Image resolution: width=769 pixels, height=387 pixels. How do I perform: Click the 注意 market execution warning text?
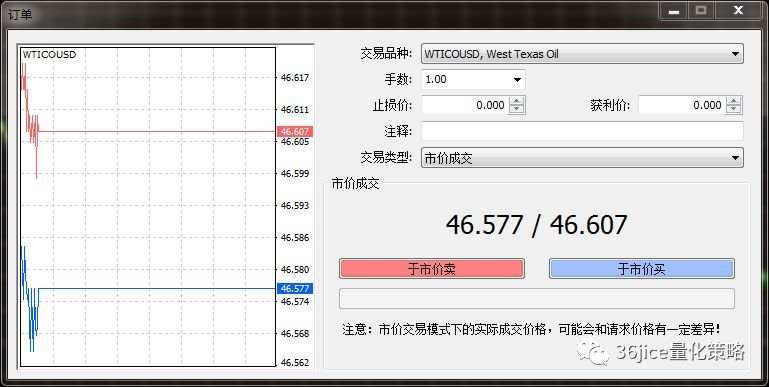(532, 329)
